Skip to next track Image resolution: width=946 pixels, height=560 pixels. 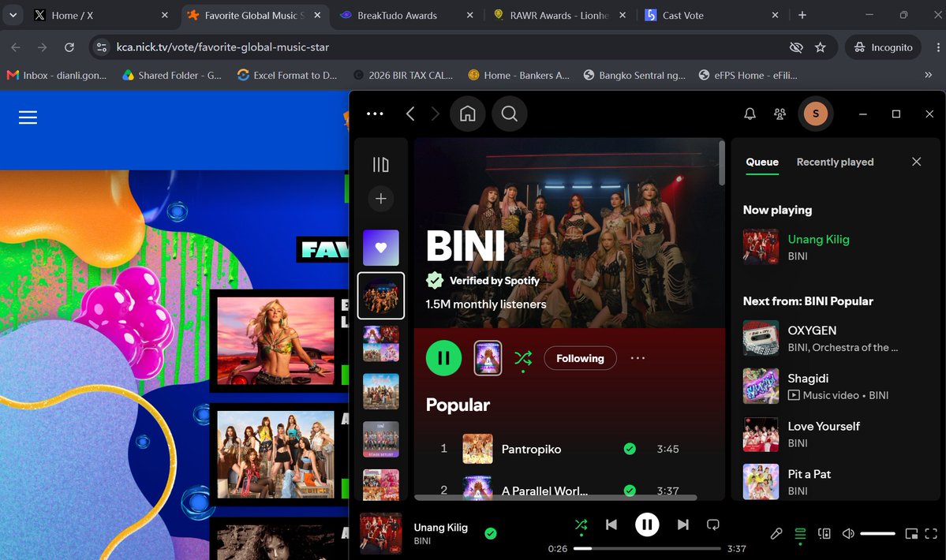[683, 525]
